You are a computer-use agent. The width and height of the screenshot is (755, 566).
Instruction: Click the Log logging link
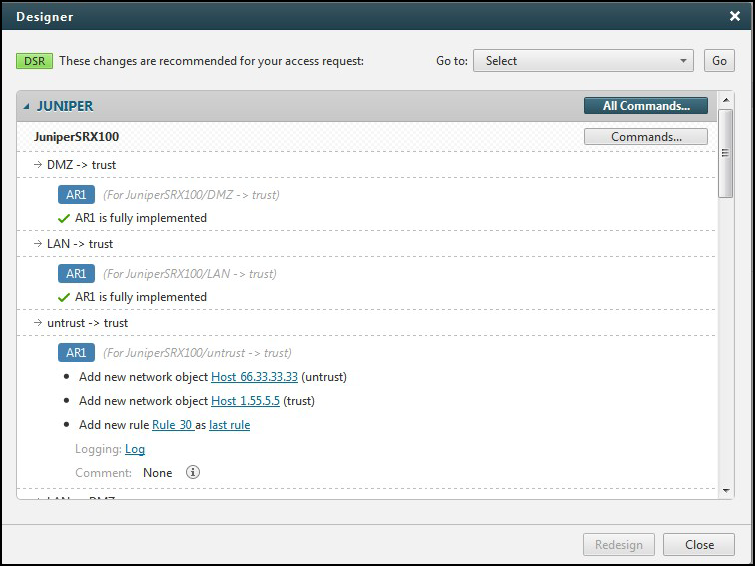tap(135, 449)
